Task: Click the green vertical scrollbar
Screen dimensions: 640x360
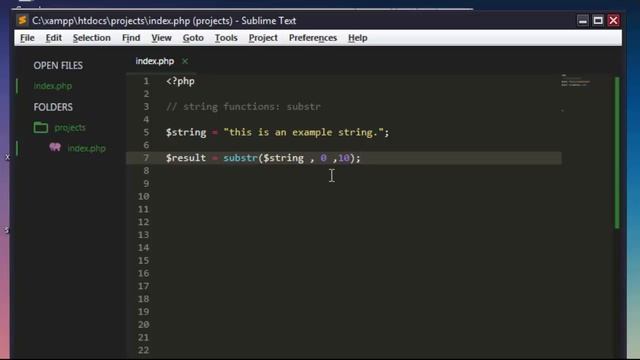Action: pos(617,153)
